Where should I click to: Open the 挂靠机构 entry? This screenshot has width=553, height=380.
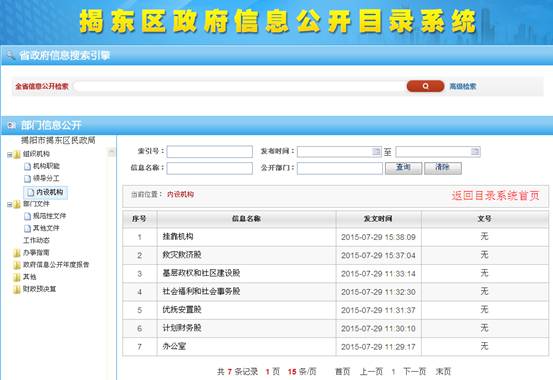(178, 236)
